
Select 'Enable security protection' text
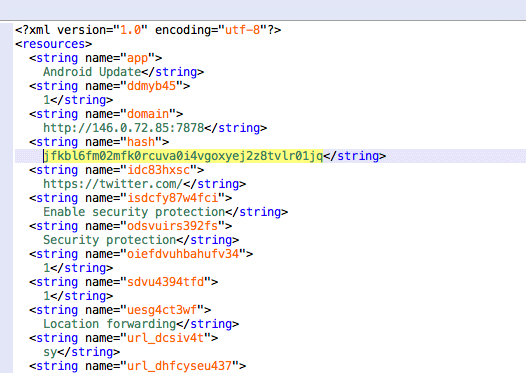[134, 212]
